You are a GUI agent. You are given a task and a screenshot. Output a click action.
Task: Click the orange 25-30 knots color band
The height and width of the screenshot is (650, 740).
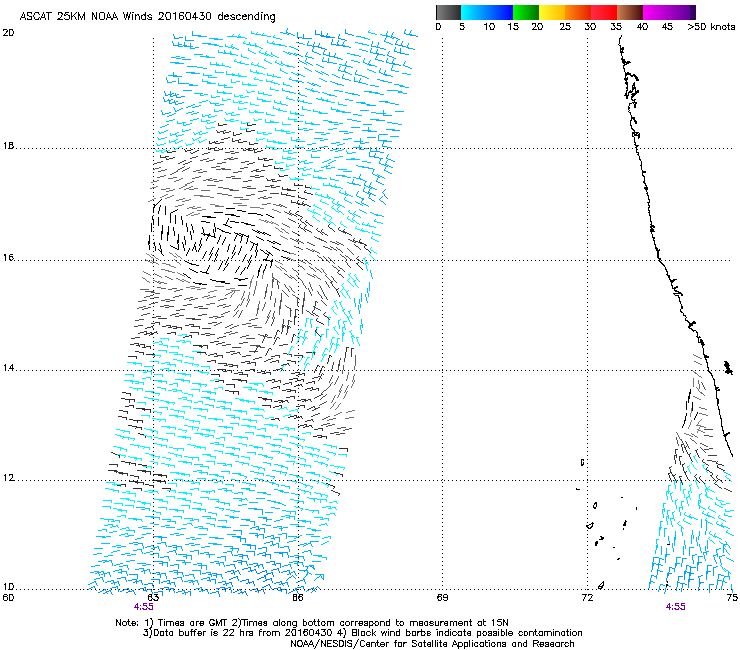(578, 12)
